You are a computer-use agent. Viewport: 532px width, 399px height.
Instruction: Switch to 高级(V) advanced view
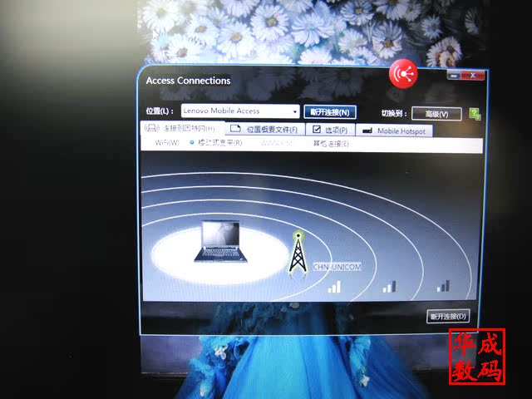point(436,114)
